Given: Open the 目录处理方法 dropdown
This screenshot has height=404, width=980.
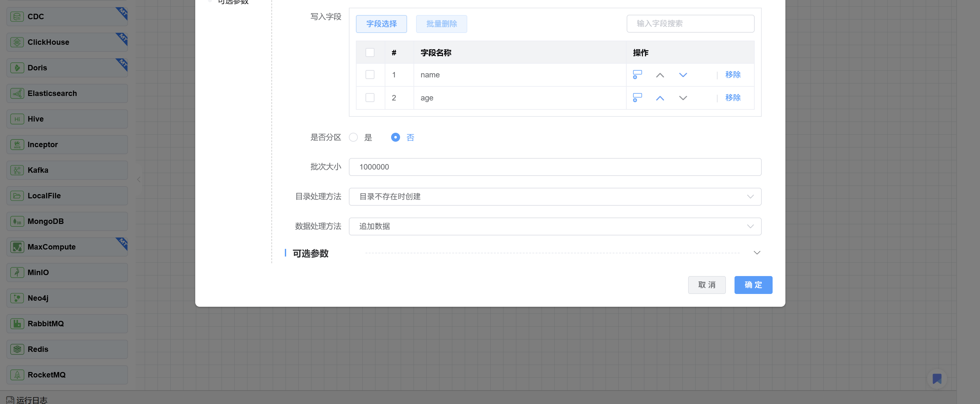Looking at the screenshot, I should pyautogui.click(x=555, y=196).
